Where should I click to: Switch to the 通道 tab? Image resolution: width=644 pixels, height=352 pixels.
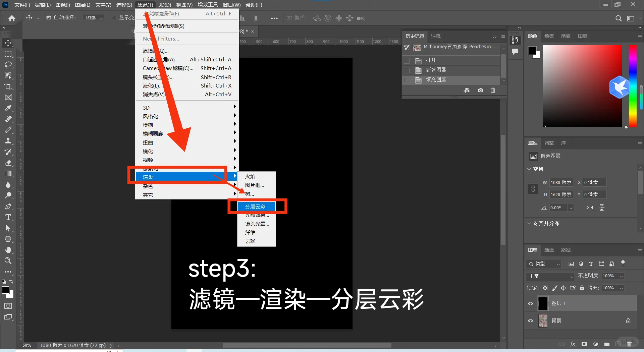pos(549,250)
